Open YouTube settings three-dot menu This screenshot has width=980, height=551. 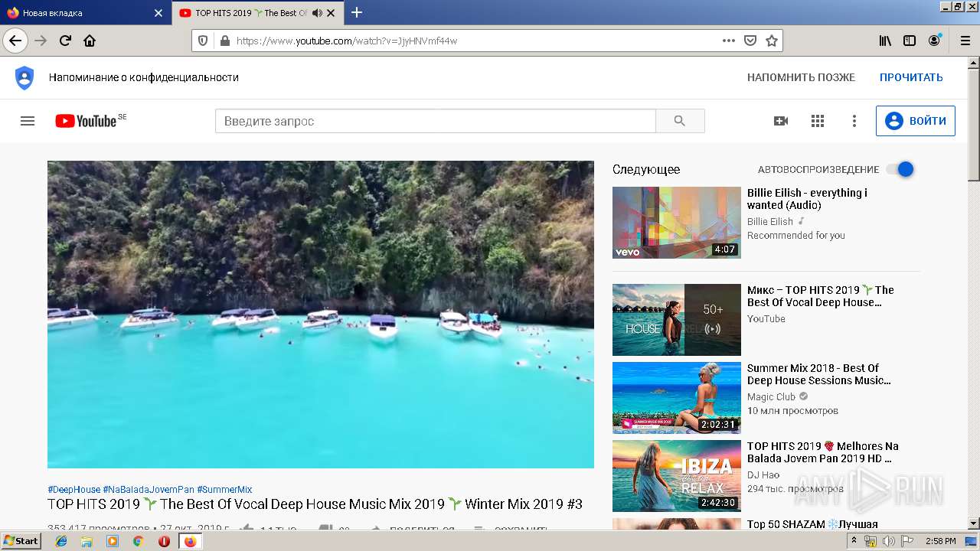point(854,121)
